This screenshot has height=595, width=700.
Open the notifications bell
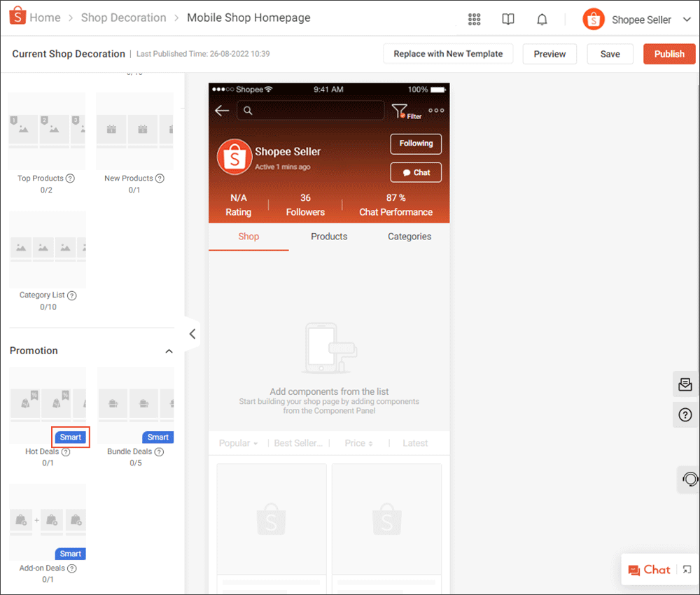(x=542, y=19)
